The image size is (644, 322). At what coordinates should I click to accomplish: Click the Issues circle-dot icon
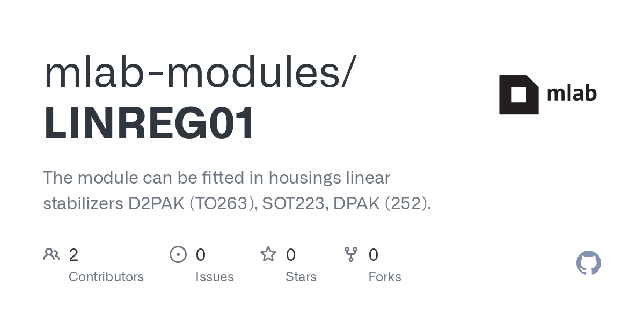click(x=178, y=254)
